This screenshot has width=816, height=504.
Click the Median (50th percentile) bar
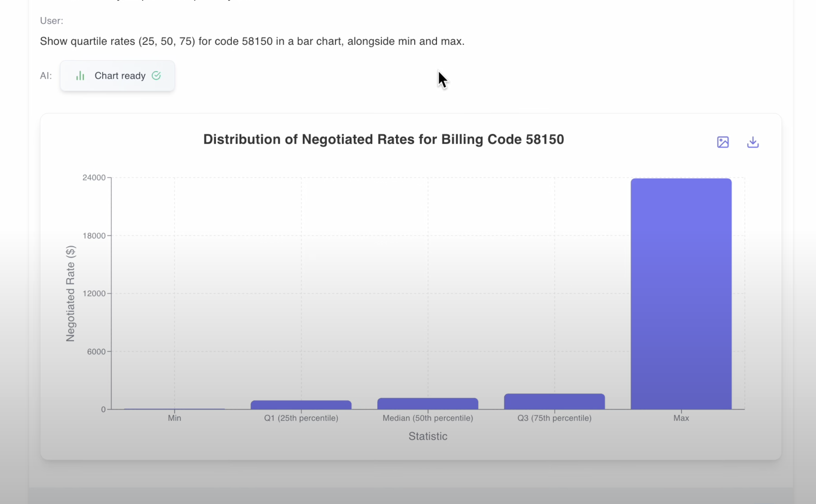[x=427, y=402]
